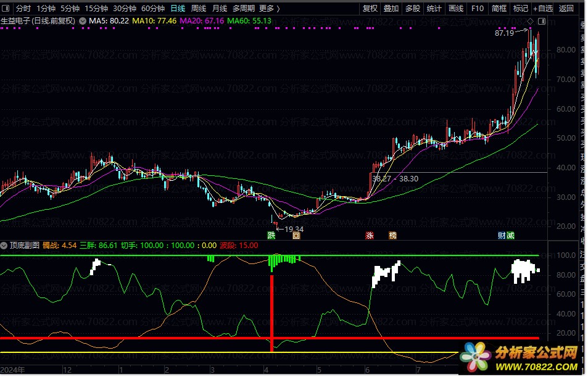
Task: Click the 简框 button
Action: tap(499, 8)
